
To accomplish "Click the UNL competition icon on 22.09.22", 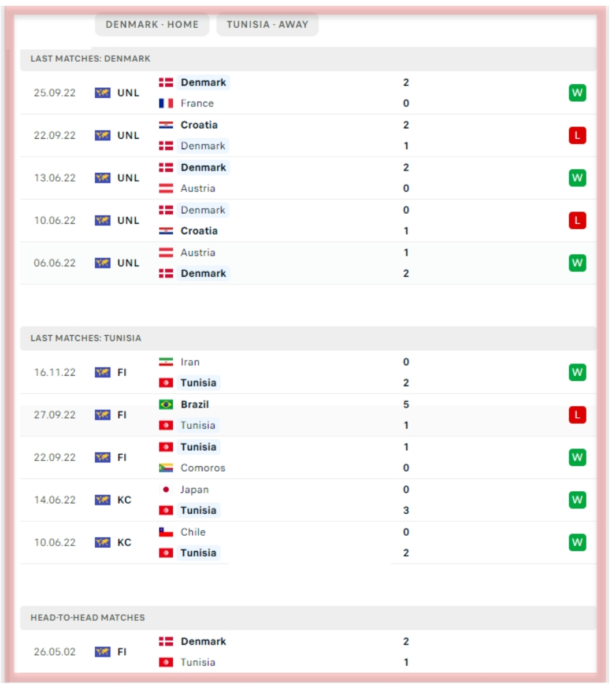I will click(102, 135).
